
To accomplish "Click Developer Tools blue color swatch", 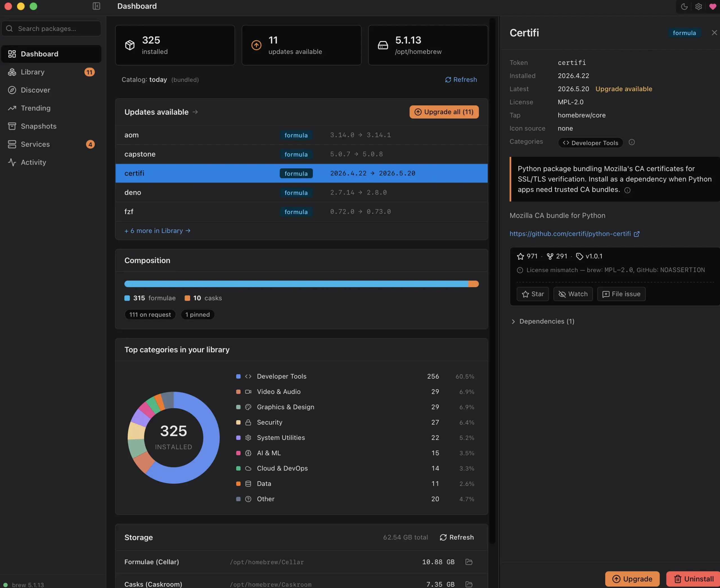I will pos(238,376).
